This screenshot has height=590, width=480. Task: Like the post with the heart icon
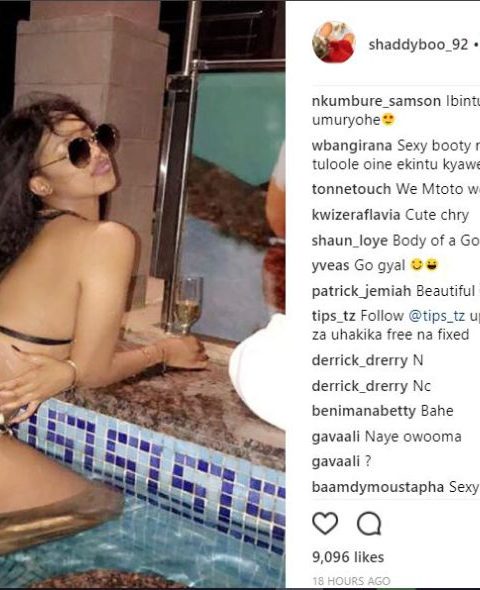click(x=325, y=523)
